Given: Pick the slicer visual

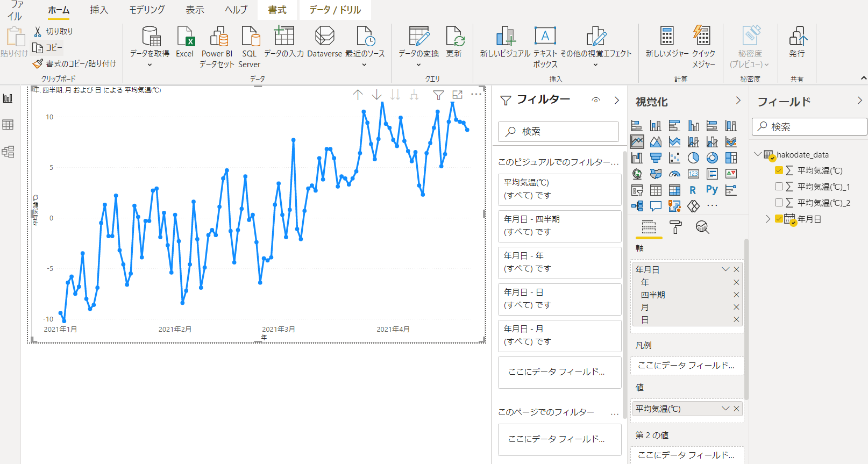Looking at the screenshot, I should (x=637, y=190).
